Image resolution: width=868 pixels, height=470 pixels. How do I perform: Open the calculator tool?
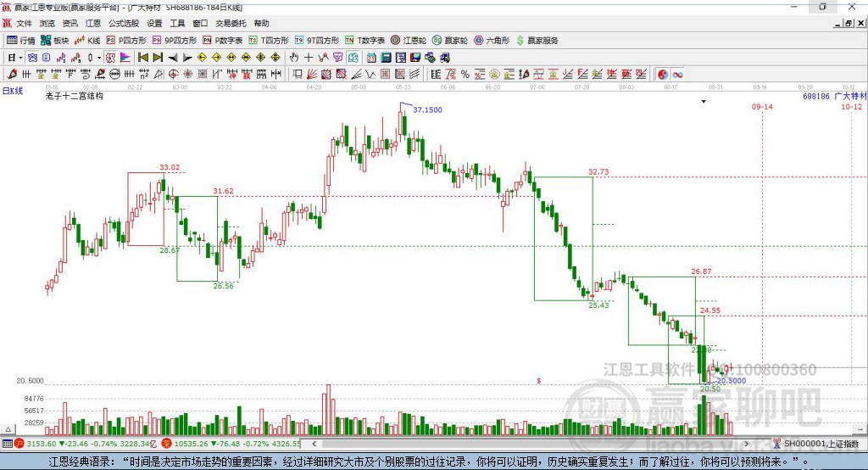click(386, 58)
